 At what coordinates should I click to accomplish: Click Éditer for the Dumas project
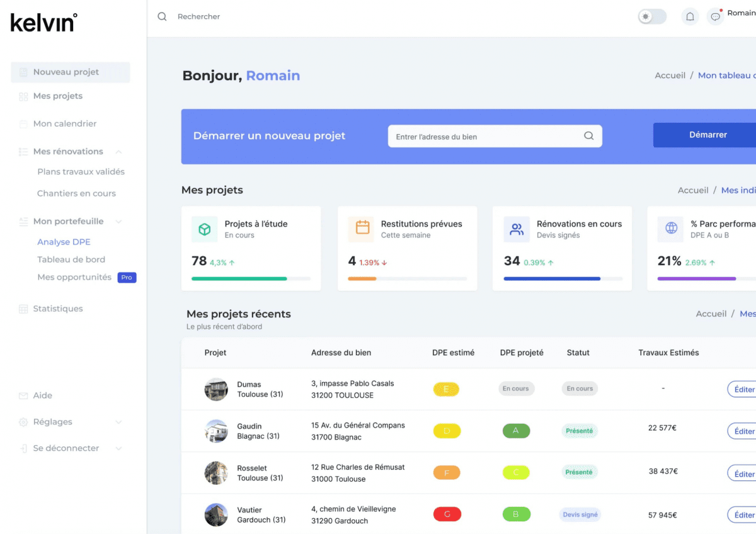click(x=743, y=389)
